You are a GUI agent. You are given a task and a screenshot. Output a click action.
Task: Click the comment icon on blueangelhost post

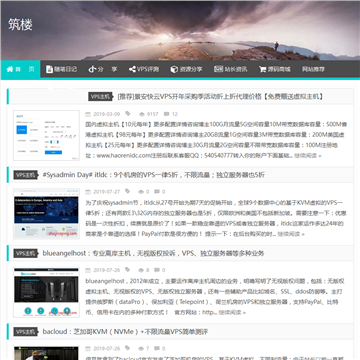tap(157, 270)
